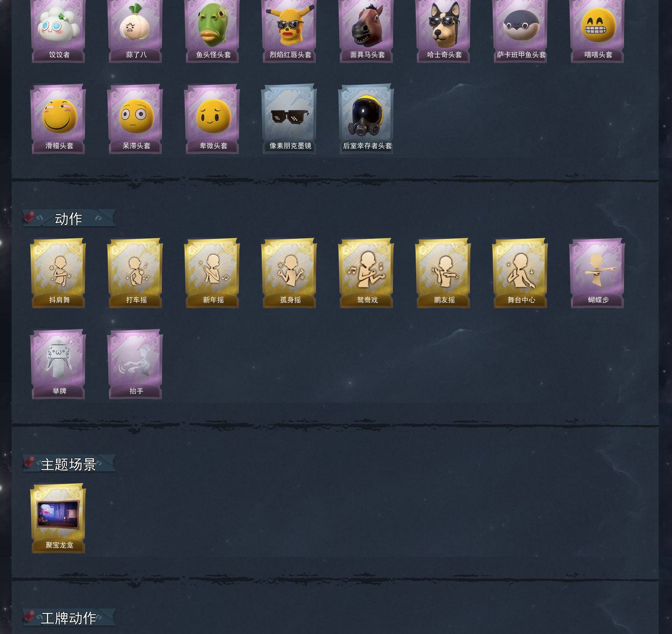
Task: Click the 举牌 sign-holding action card
Action: (x=58, y=364)
